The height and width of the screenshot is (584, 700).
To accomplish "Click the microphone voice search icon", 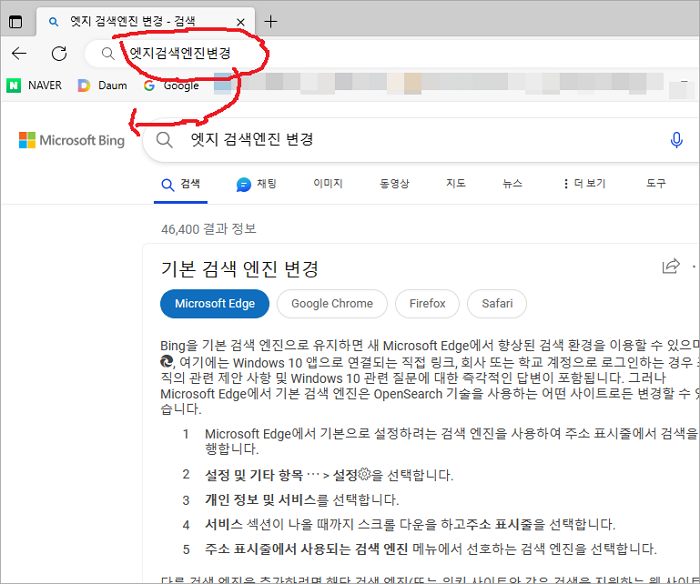I will point(677,140).
